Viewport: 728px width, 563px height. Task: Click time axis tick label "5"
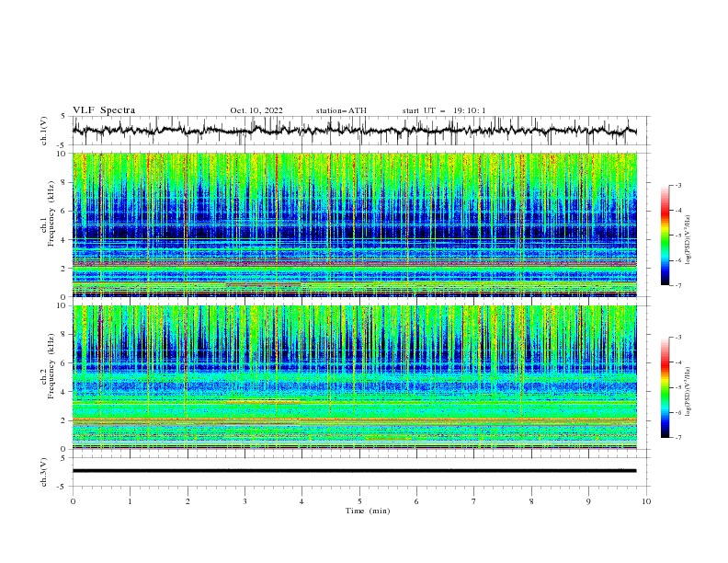click(359, 501)
